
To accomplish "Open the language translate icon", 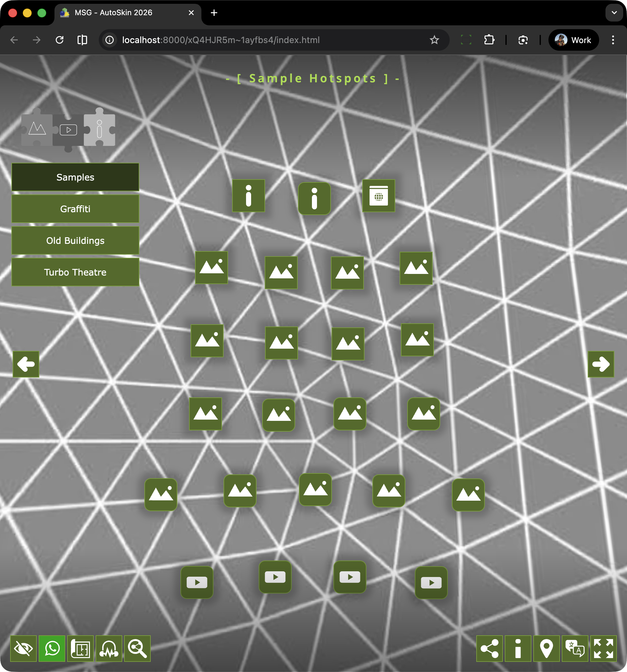I will 575,648.
